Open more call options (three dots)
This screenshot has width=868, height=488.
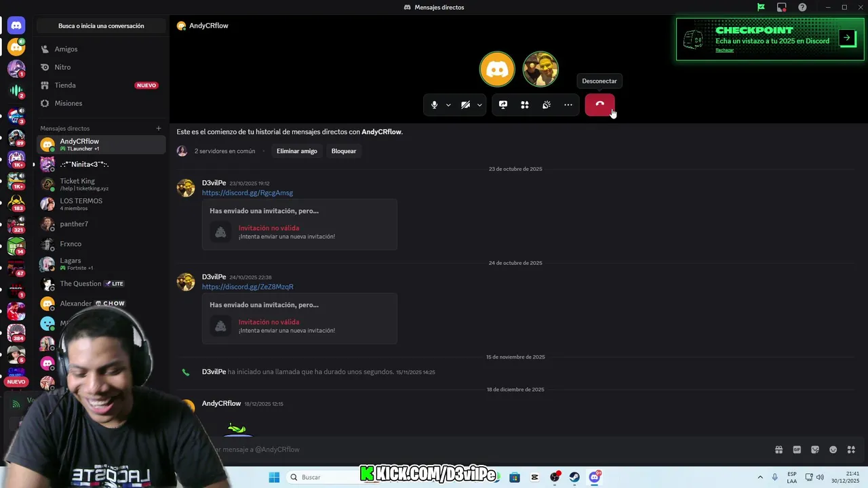pos(568,105)
